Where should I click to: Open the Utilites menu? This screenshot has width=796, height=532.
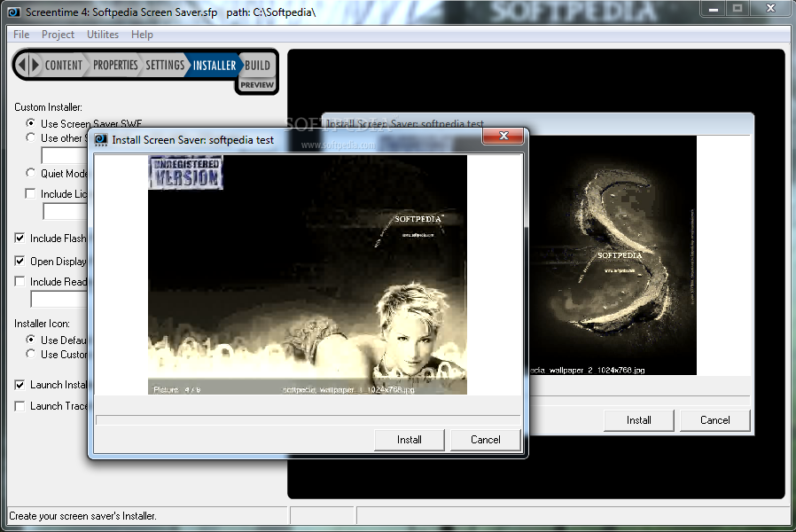coord(103,35)
